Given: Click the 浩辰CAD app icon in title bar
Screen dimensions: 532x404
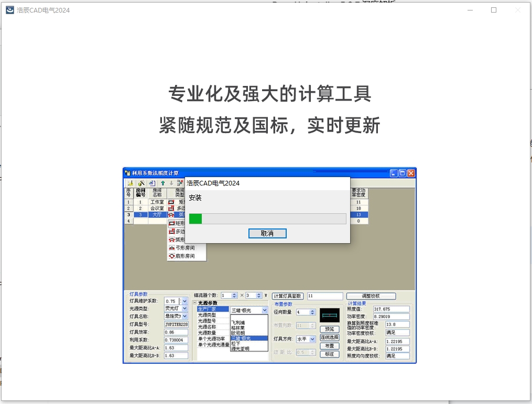Looking at the screenshot, I should 10,10.
